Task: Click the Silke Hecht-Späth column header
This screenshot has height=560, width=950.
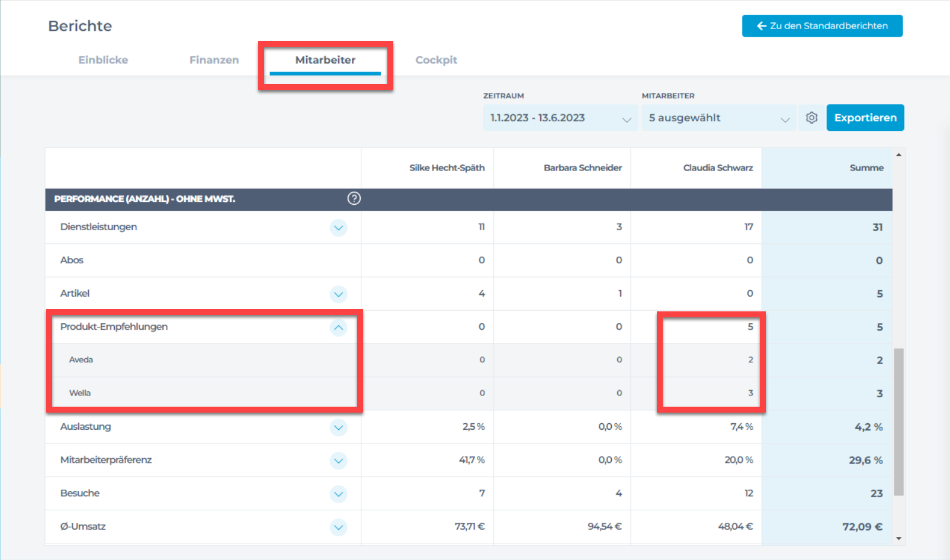Action: click(x=447, y=168)
